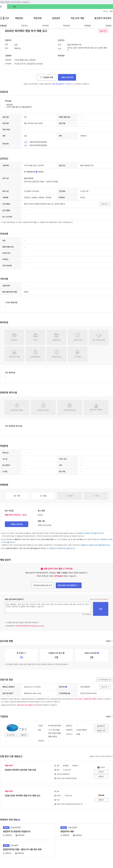Open 개인정보보호법 상세 보기
The height and width of the screenshot is (868, 113).
(x=43, y=585)
